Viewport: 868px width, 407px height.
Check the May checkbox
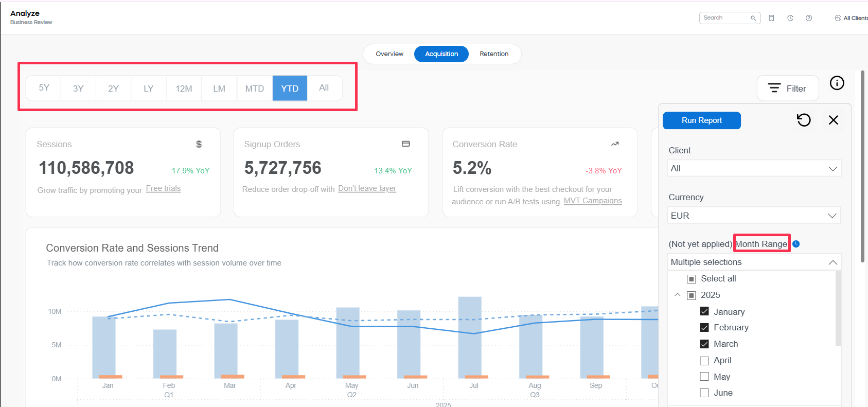click(704, 377)
